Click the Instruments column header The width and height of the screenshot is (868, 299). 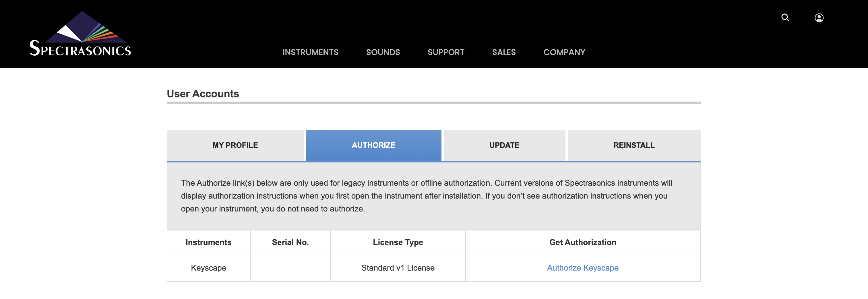[208, 242]
